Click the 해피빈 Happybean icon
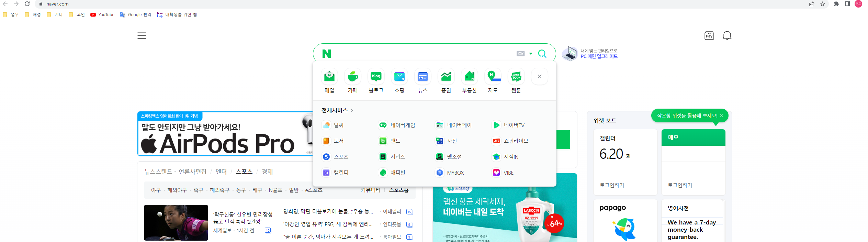 pyautogui.click(x=383, y=173)
